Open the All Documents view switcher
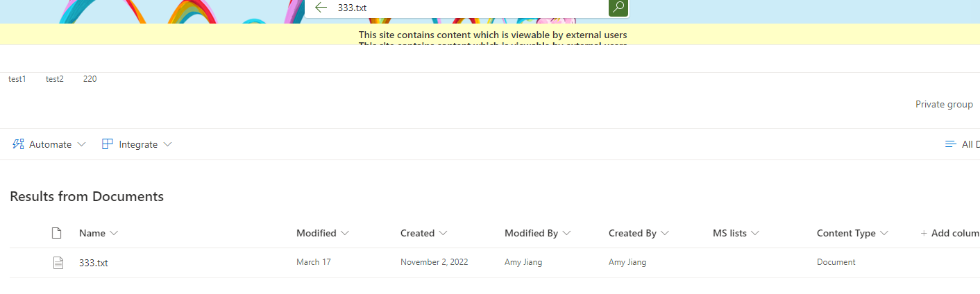 pos(963,144)
